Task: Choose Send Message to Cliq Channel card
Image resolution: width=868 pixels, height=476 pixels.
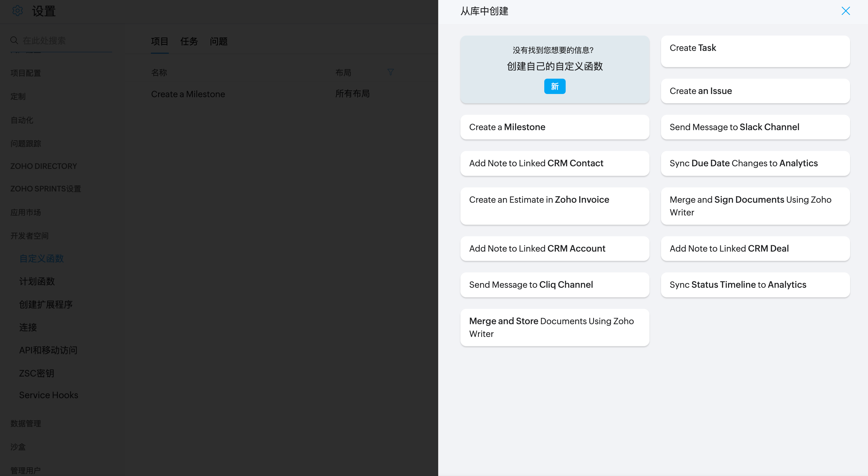Action: click(554, 285)
